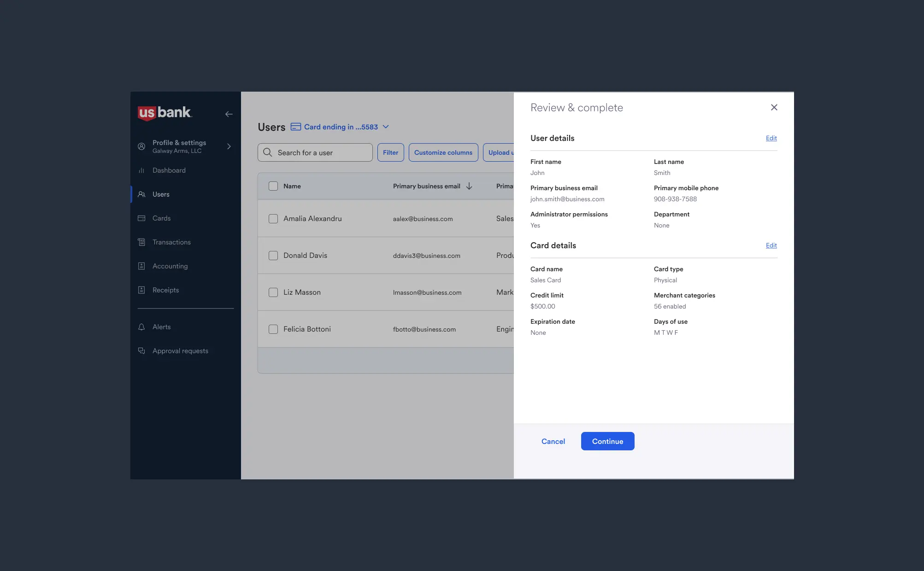Click the Alerts bell icon
This screenshot has width=924, height=571.
[x=141, y=327]
